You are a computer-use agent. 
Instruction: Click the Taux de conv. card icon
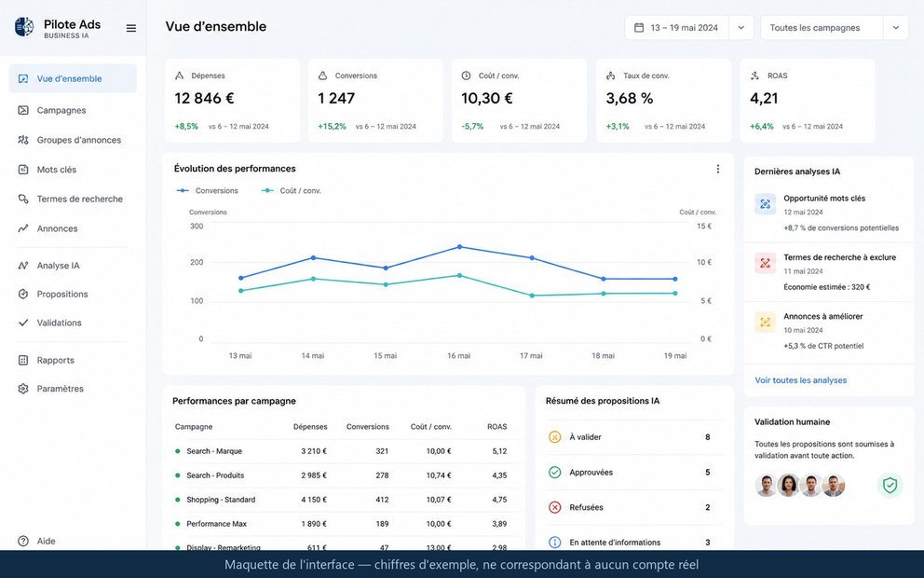pyautogui.click(x=610, y=76)
